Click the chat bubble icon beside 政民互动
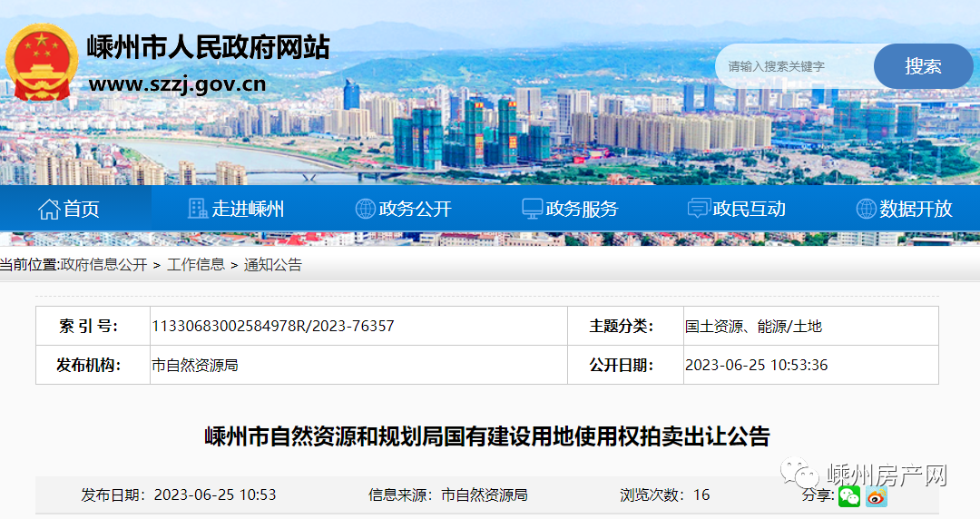980x519 pixels. click(698, 209)
